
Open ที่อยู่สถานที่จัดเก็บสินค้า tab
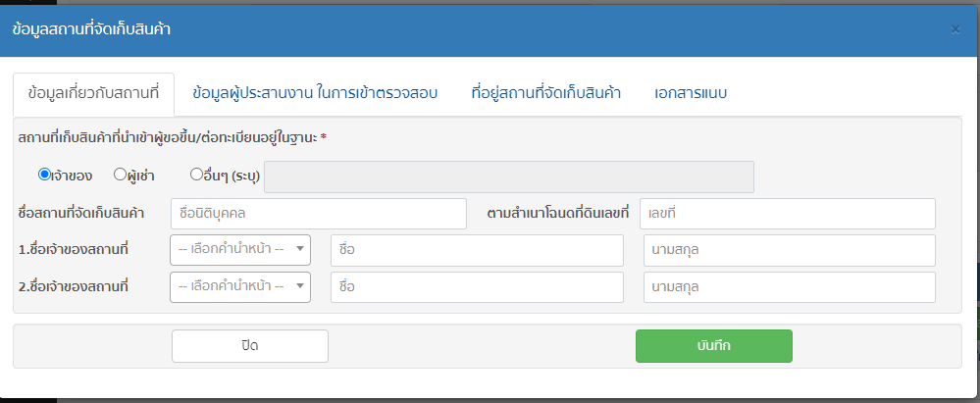tap(545, 94)
